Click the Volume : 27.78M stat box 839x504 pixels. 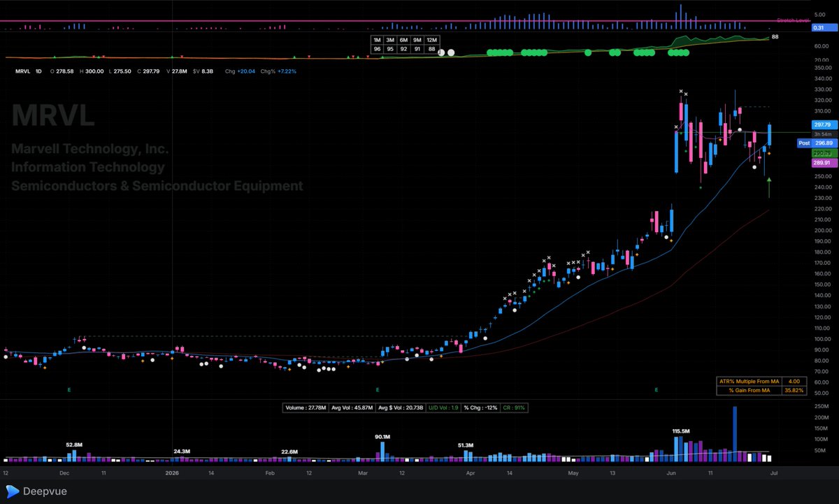pyautogui.click(x=304, y=407)
